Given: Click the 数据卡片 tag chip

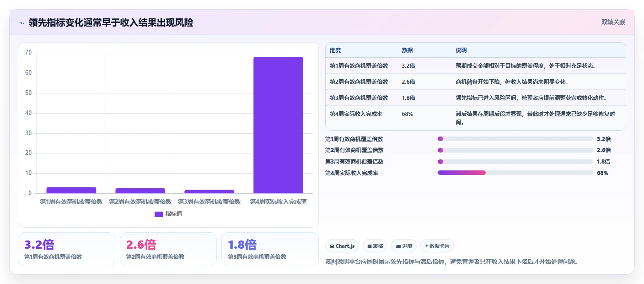Looking at the screenshot, I should pyautogui.click(x=437, y=246).
